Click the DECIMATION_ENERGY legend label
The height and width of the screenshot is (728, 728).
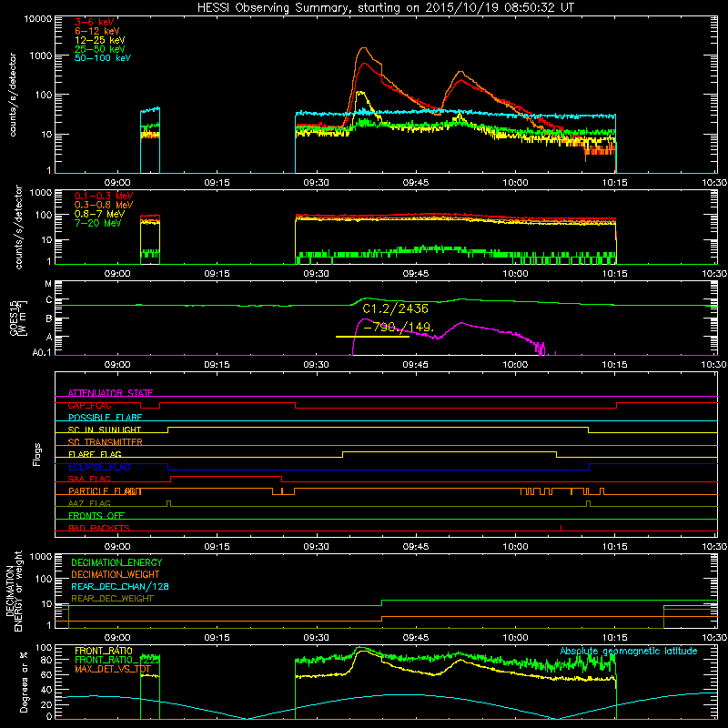116,562
